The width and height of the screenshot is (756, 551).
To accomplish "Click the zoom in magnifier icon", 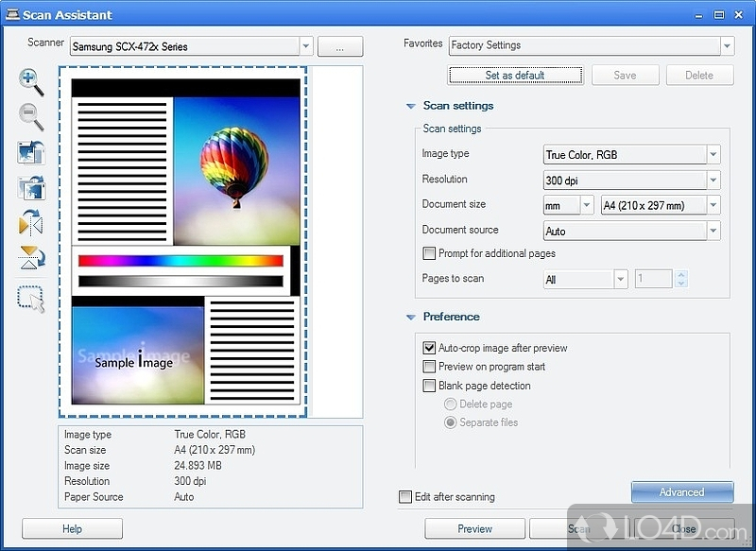I will (x=31, y=81).
